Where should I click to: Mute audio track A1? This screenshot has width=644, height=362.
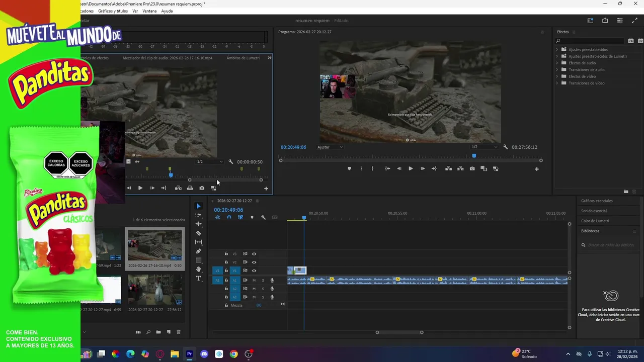[x=254, y=280]
